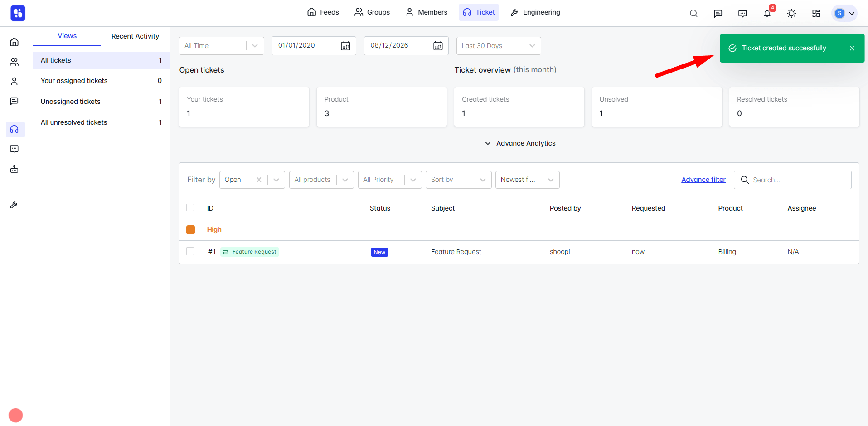Open the wrench engineering sidebar icon

[x=15, y=205]
